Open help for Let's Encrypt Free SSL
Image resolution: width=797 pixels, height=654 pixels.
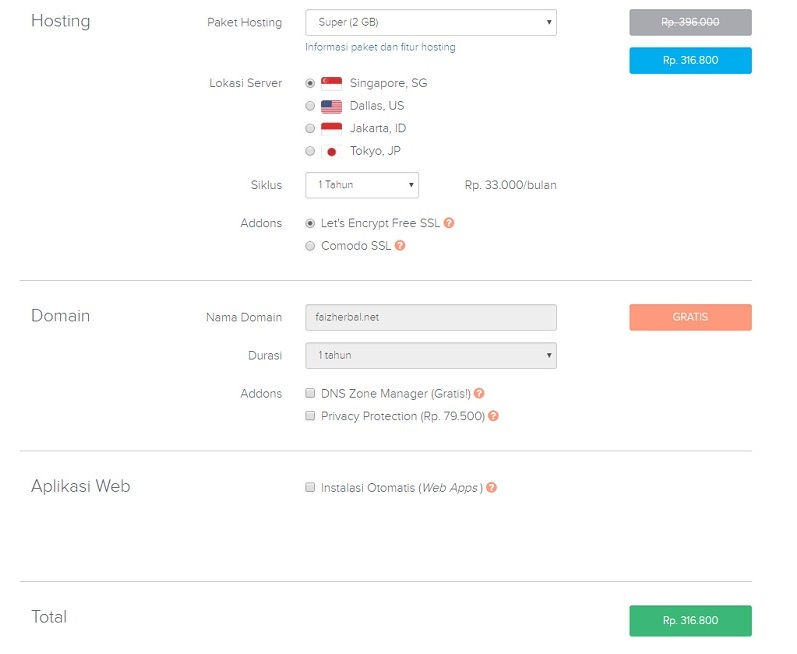coord(449,223)
